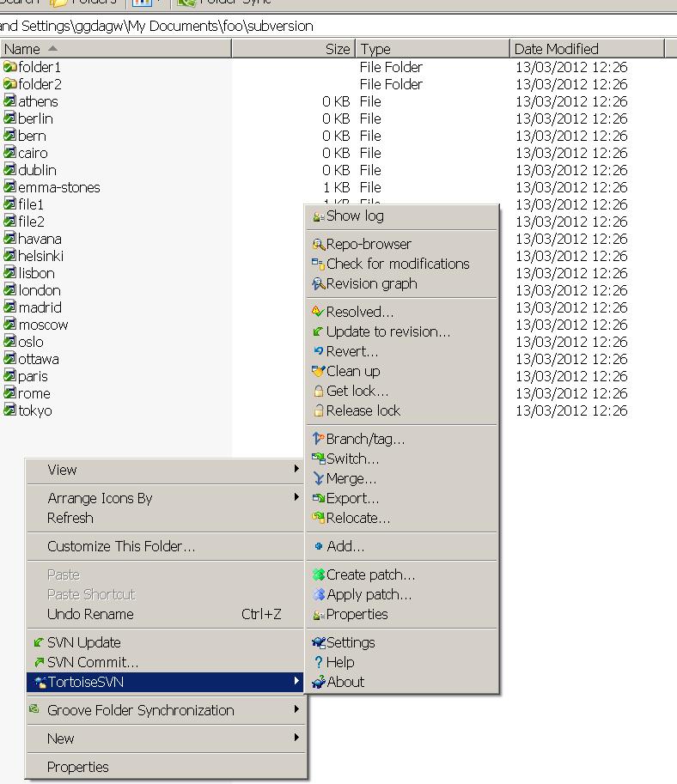Click the folder1 folder icon
The image size is (677, 784).
click(10, 67)
